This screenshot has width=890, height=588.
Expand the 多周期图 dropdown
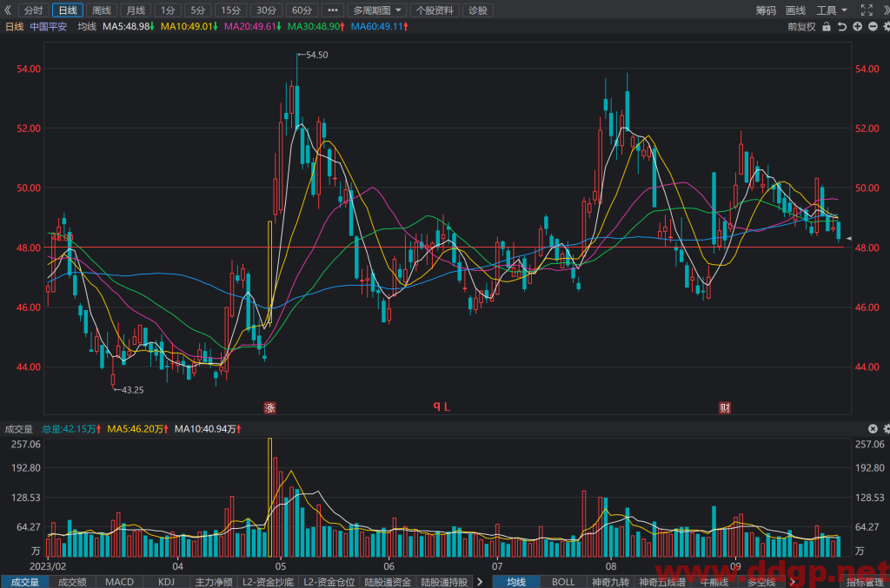[x=377, y=10]
